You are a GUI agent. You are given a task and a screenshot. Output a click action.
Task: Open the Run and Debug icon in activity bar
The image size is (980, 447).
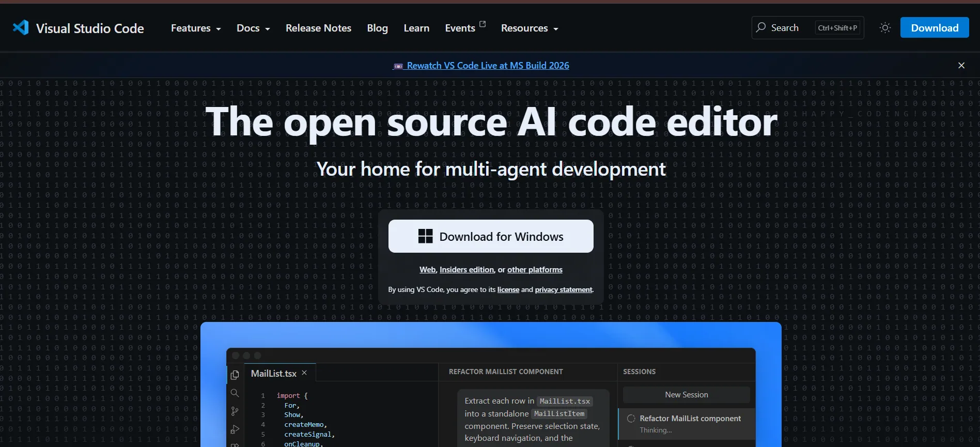point(235,429)
